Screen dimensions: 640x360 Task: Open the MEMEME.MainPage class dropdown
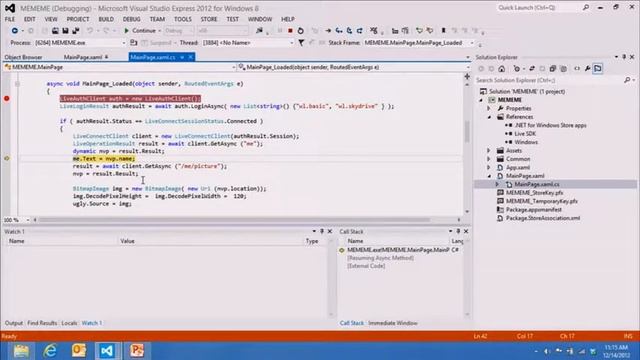point(234,67)
